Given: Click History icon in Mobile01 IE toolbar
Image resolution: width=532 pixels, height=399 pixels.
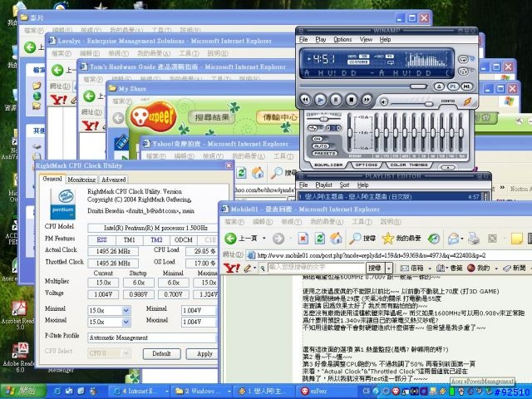Looking at the screenshot, I should tap(434, 239).
